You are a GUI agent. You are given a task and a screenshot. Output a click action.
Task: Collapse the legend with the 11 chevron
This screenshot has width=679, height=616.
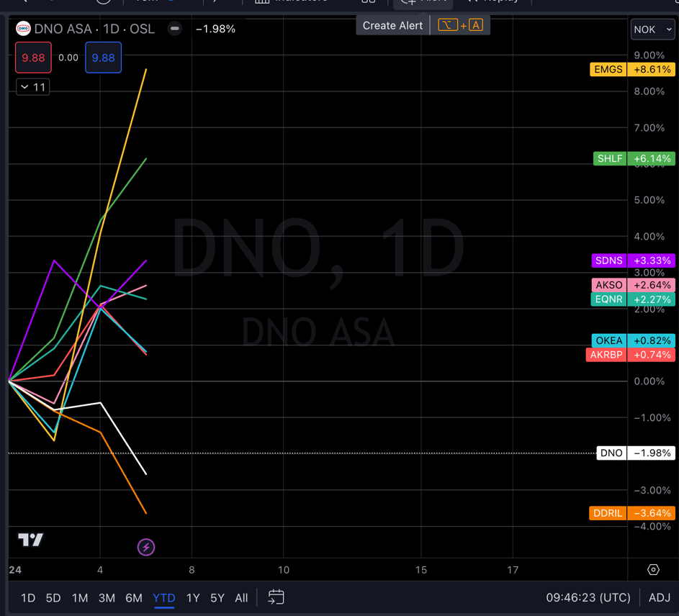(33, 87)
